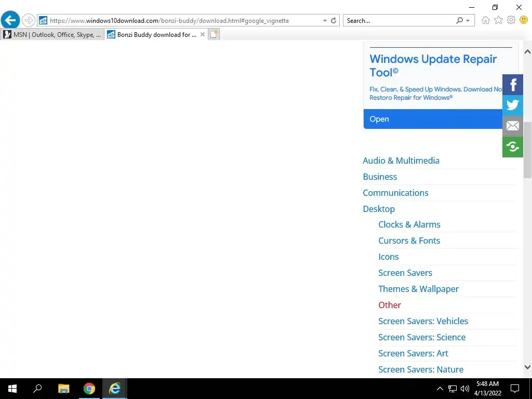The height and width of the screenshot is (399, 532).
Task: Go back using the browser Back arrow
Action: click(10, 20)
